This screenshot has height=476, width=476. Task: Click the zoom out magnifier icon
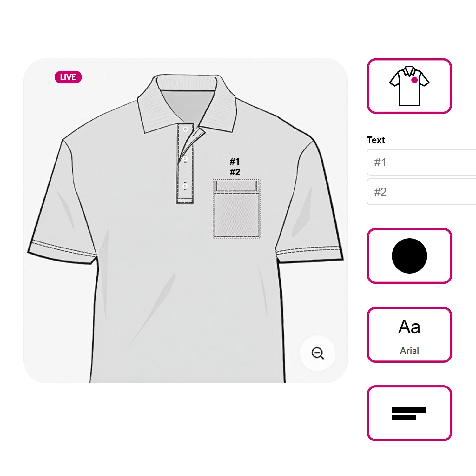pyautogui.click(x=318, y=353)
